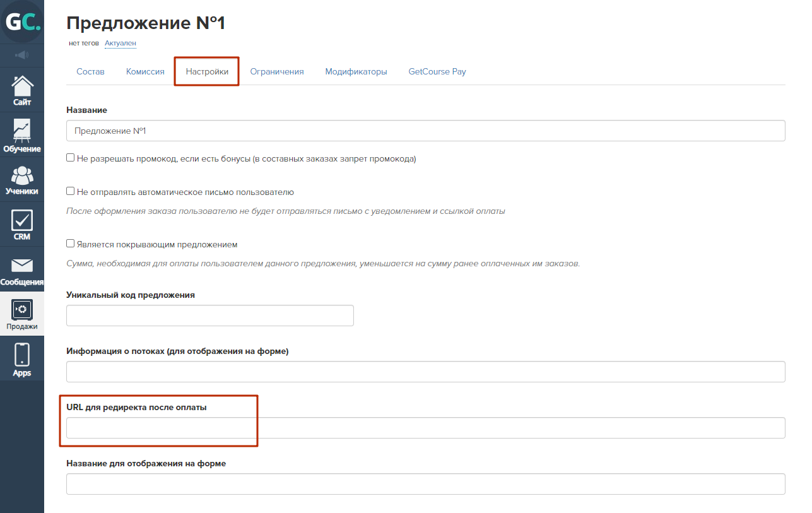The width and height of the screenshot is (812, 513).
Task: Go to the Ученики users section
Action: [x=22, y=180]
